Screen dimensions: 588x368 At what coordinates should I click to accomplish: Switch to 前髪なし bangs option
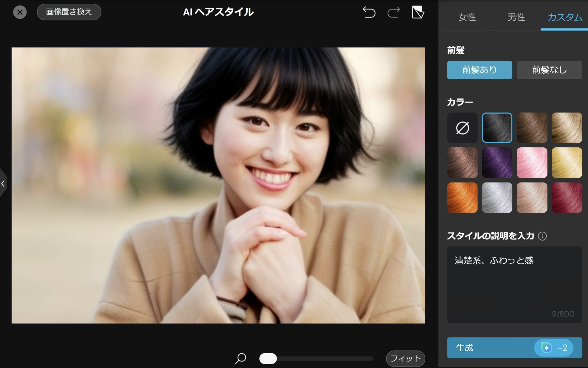pyautogui.click(x=549, y=70)
